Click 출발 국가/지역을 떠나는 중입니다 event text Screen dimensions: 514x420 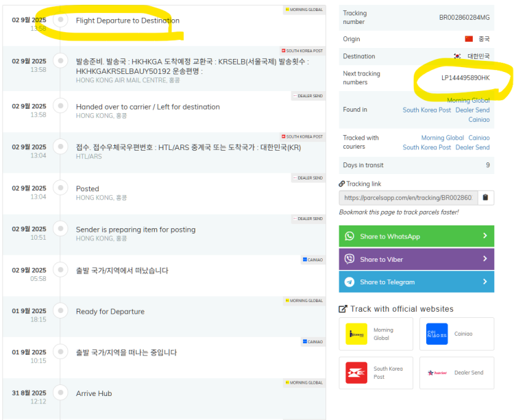click(x=126, y=352)
